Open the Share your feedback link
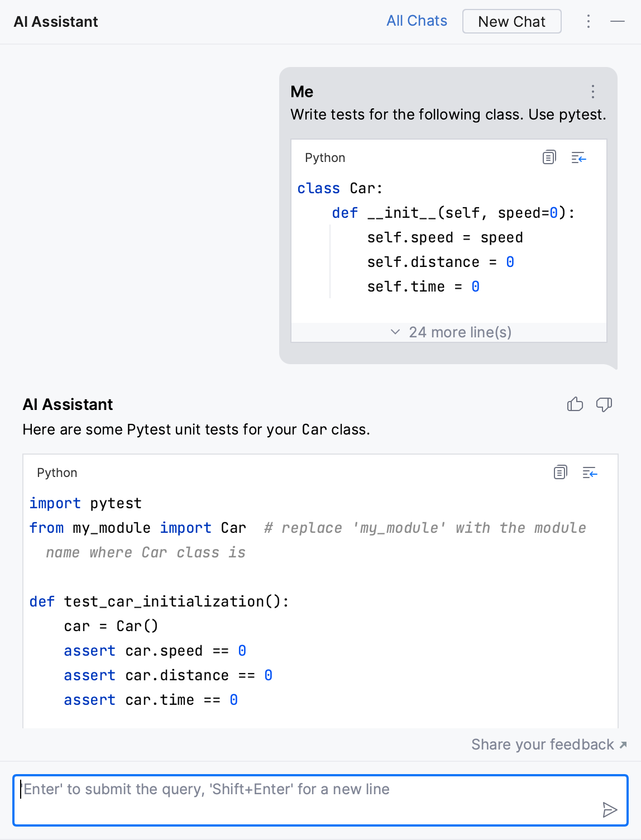 542,744
